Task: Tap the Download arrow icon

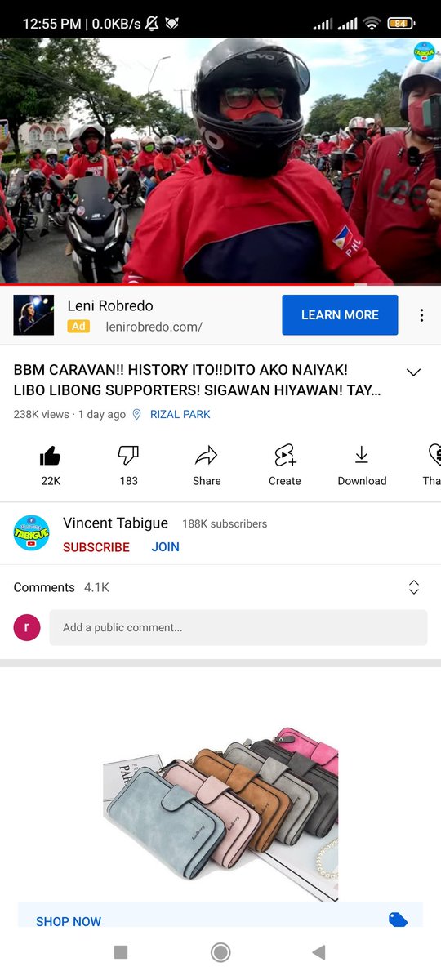Action: point(362,456)
